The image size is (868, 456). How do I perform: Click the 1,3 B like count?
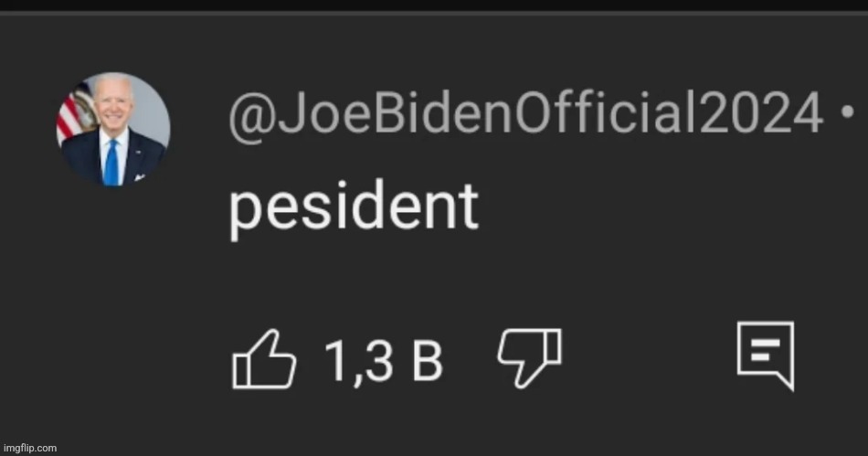(384, 362)
